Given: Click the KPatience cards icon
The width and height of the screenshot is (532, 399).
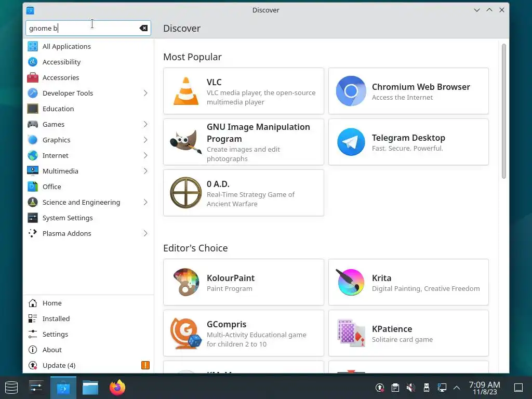Looking at the screenshot, I should (351, 333).
